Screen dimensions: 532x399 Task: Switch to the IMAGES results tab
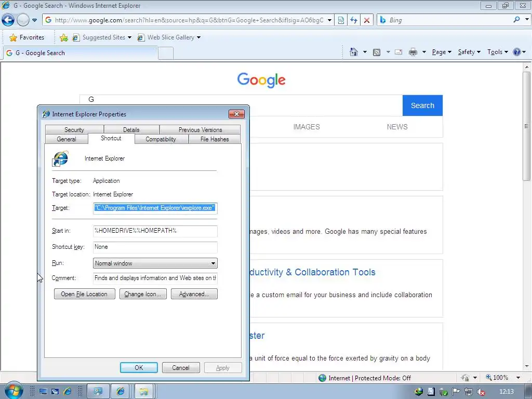pos(307,127)
